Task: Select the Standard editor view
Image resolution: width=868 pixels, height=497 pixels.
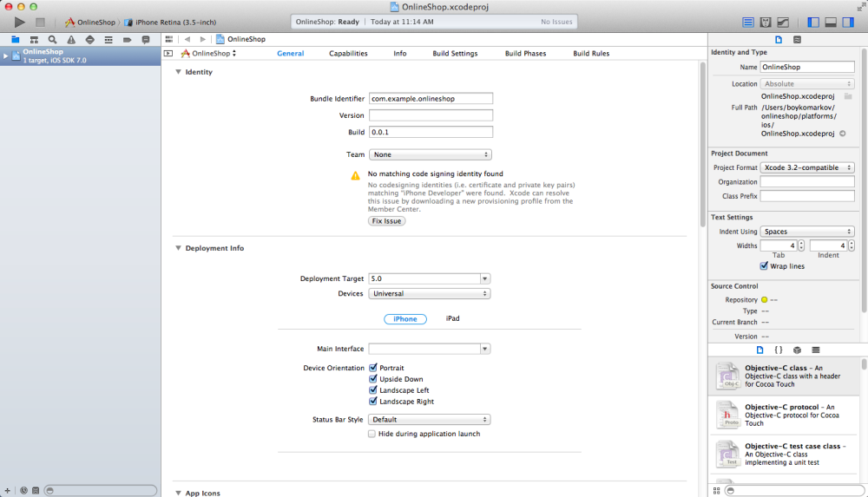Action: click(x=748, y=23)
